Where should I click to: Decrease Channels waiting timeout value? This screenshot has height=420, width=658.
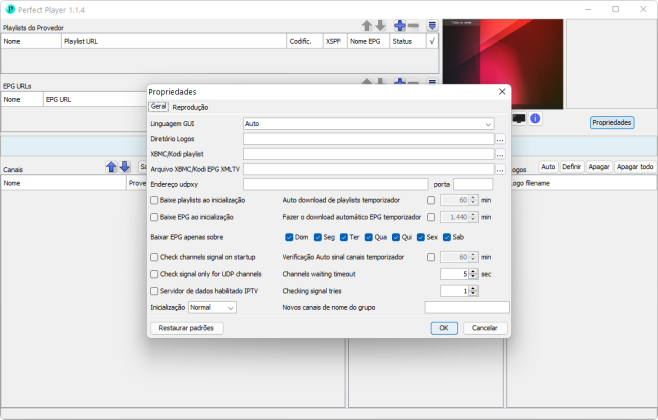click(x=473, y=277)
